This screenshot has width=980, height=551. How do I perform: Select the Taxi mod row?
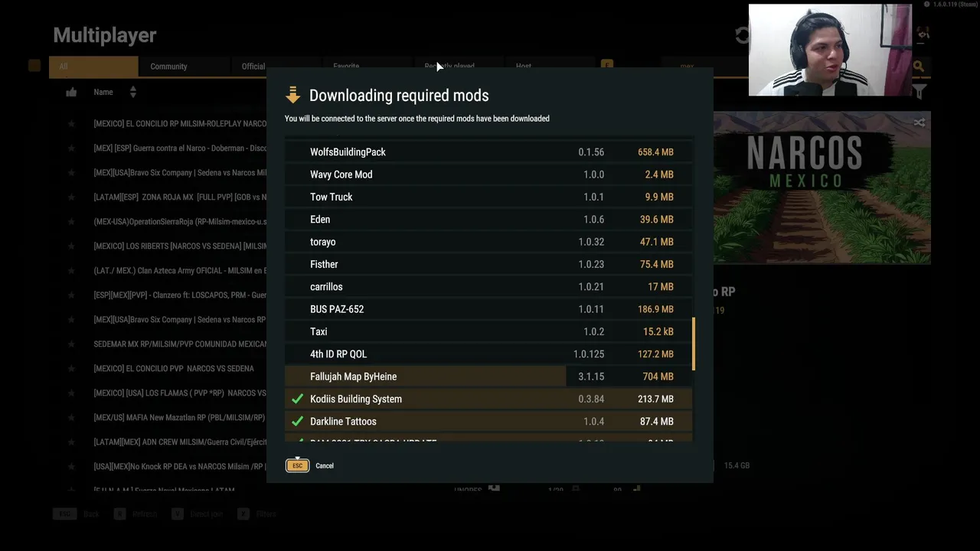pos(488,331)
